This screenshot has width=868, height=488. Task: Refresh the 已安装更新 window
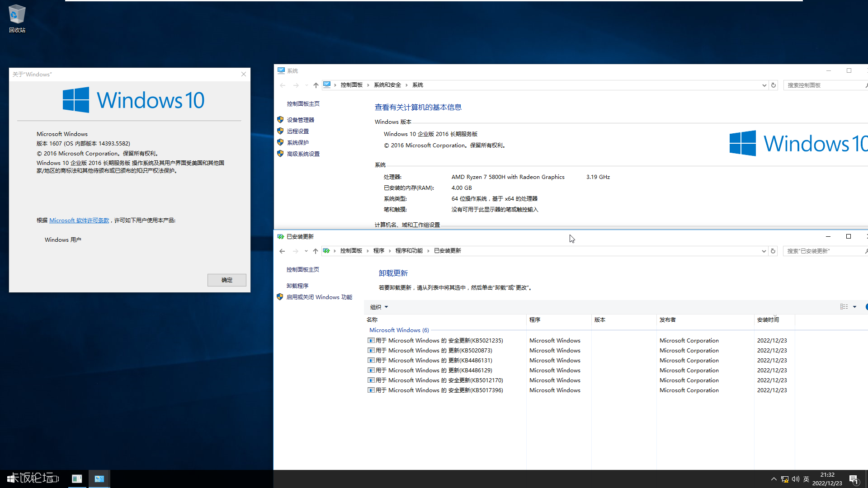click(773, 251)
